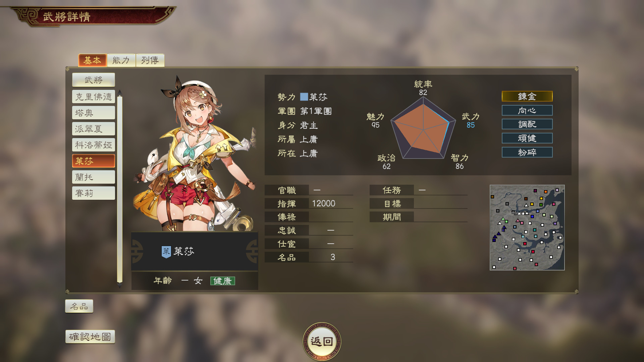Select the 鍊金 trait badge

[x=527, y=96]
